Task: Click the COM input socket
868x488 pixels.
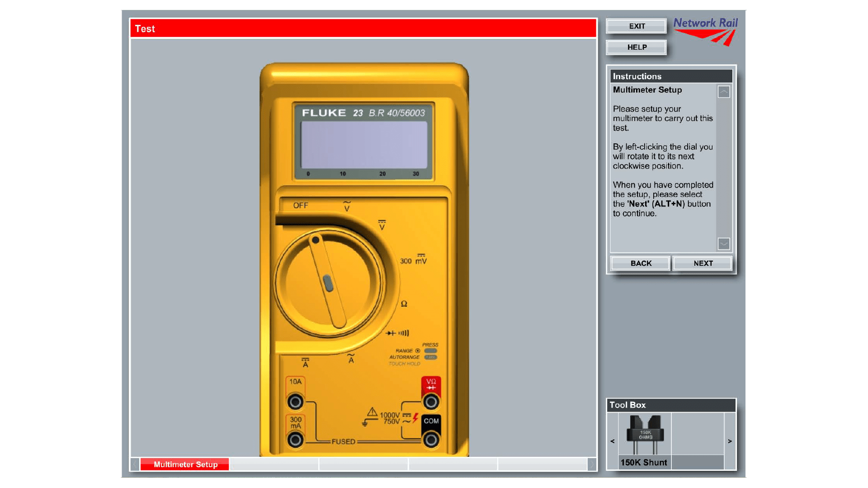Action: pos(431,440)
